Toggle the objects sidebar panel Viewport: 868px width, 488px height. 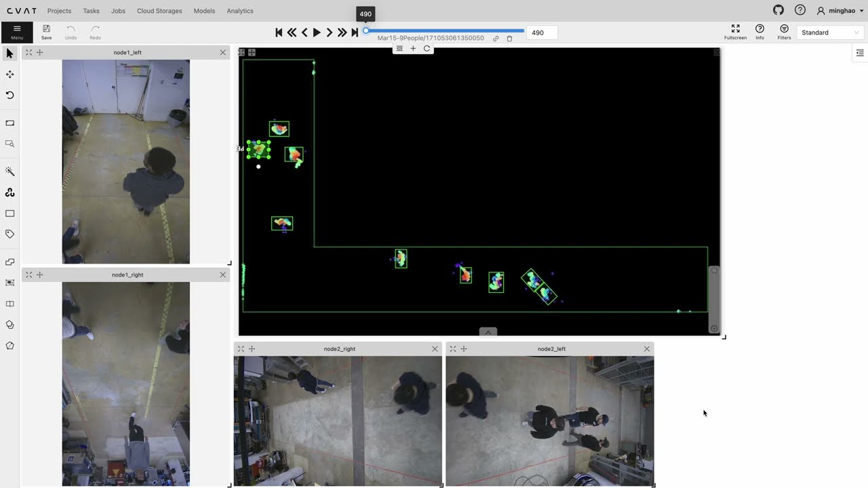860,53
